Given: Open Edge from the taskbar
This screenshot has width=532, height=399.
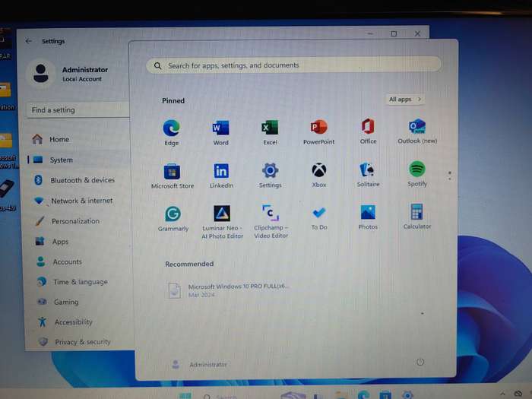Looking at the screenshot, I should tap(363, 395).
